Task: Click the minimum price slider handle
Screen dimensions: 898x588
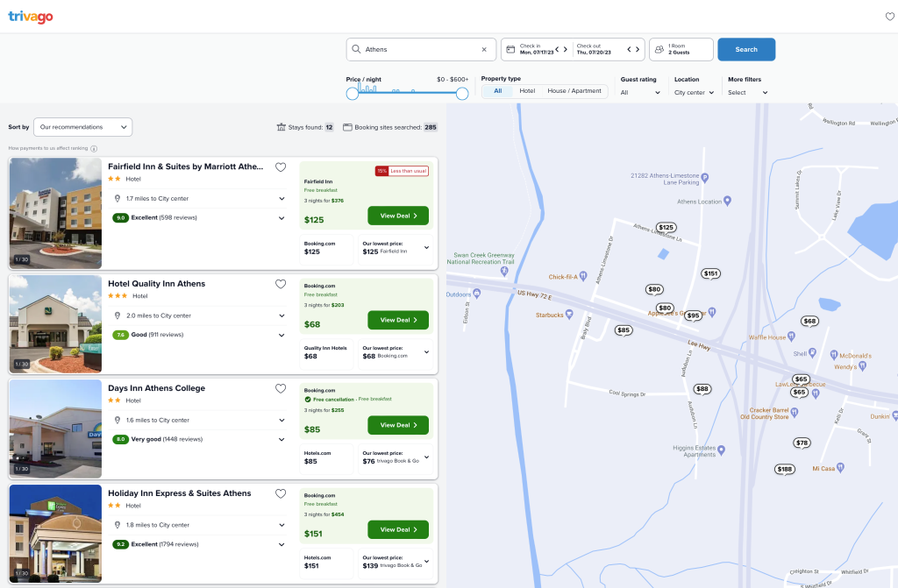Action: [353, 94]
